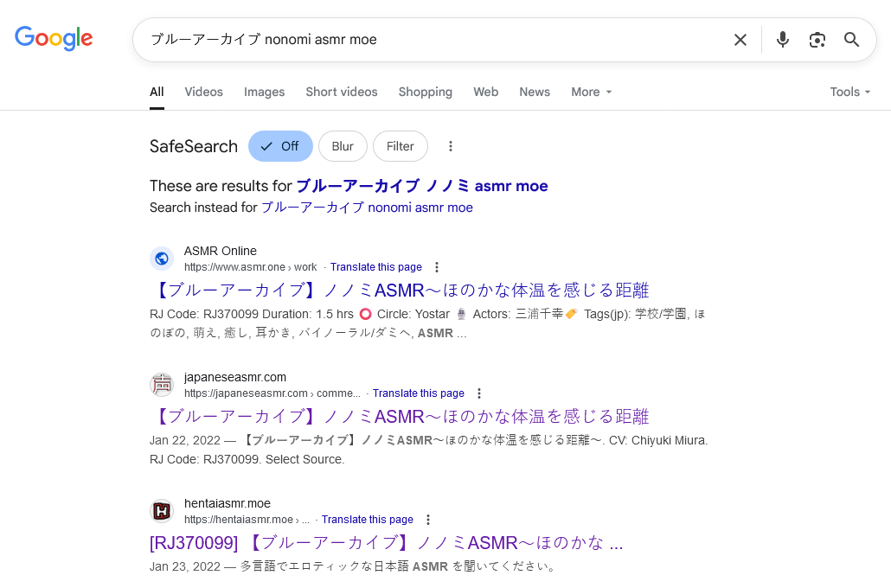This screenshot has width=891, height=588.
Task: Search instead for original nonomi query
Action: [x=367, y=208]
